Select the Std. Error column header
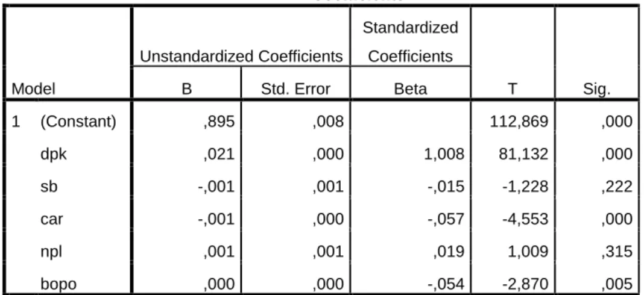Viewport: 644px width, 295px height. [x=295, y=88]
